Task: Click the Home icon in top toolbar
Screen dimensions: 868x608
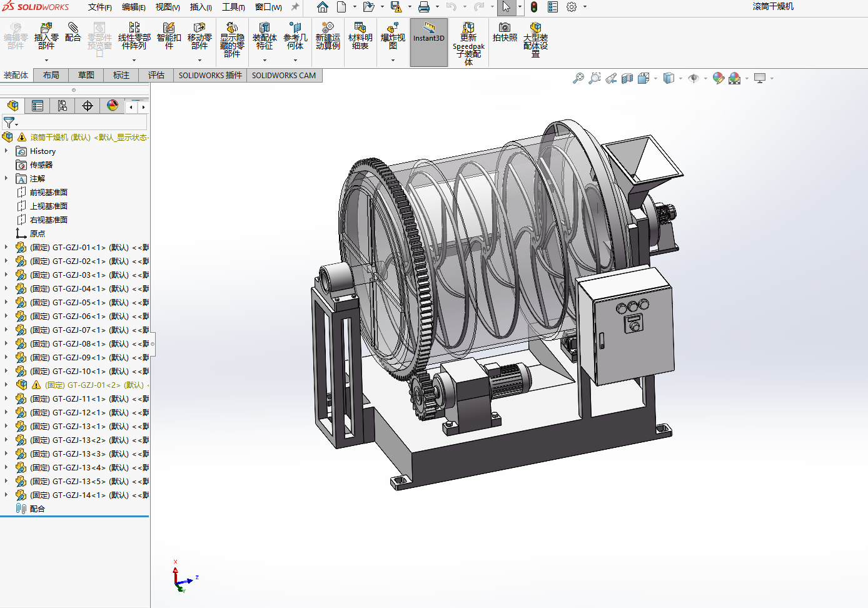Action: click(x=323, y=7)
